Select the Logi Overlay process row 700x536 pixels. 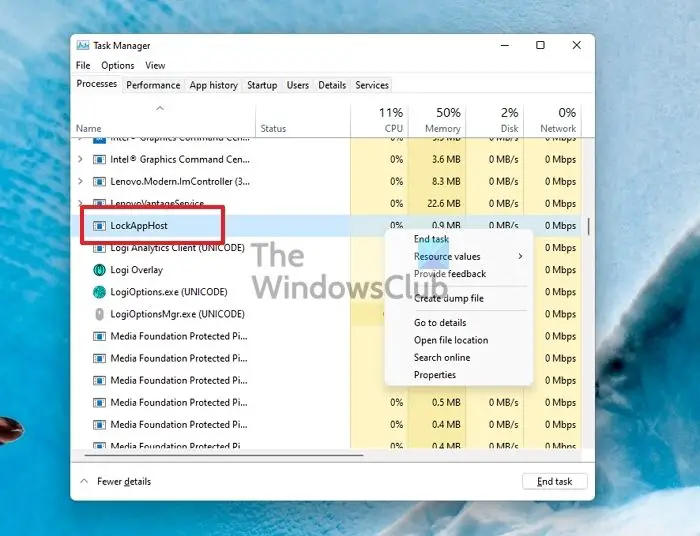pos(326,270)
